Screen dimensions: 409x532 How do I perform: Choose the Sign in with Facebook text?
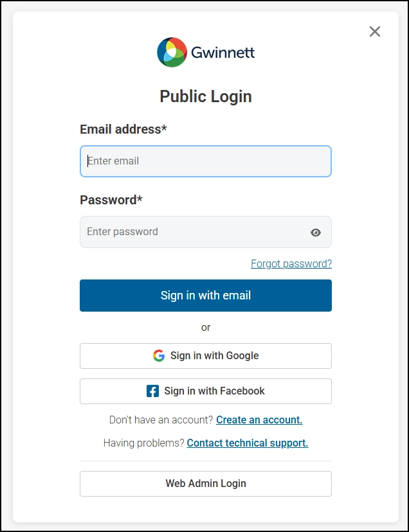tap(214, 391)
